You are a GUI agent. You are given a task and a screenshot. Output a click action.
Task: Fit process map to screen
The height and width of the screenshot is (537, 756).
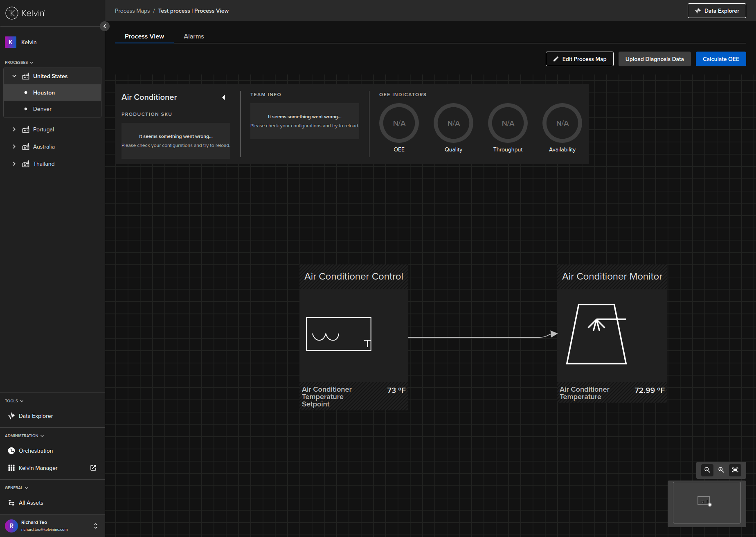pos(735,470)
